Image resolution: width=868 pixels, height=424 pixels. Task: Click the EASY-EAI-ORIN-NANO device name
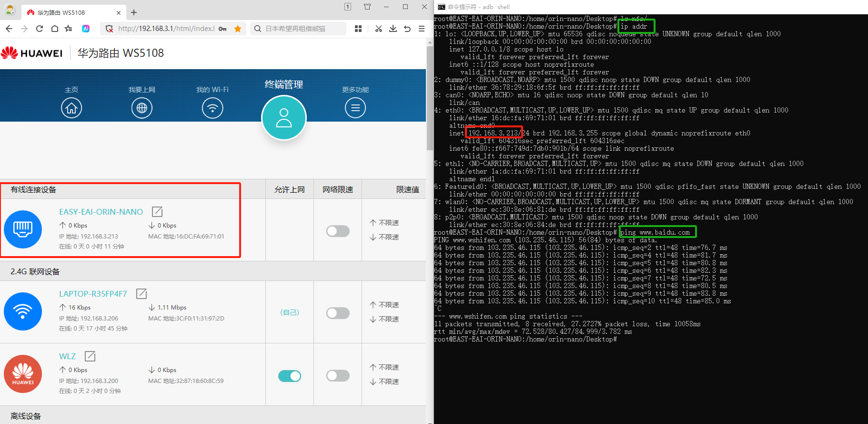(101, 212)
